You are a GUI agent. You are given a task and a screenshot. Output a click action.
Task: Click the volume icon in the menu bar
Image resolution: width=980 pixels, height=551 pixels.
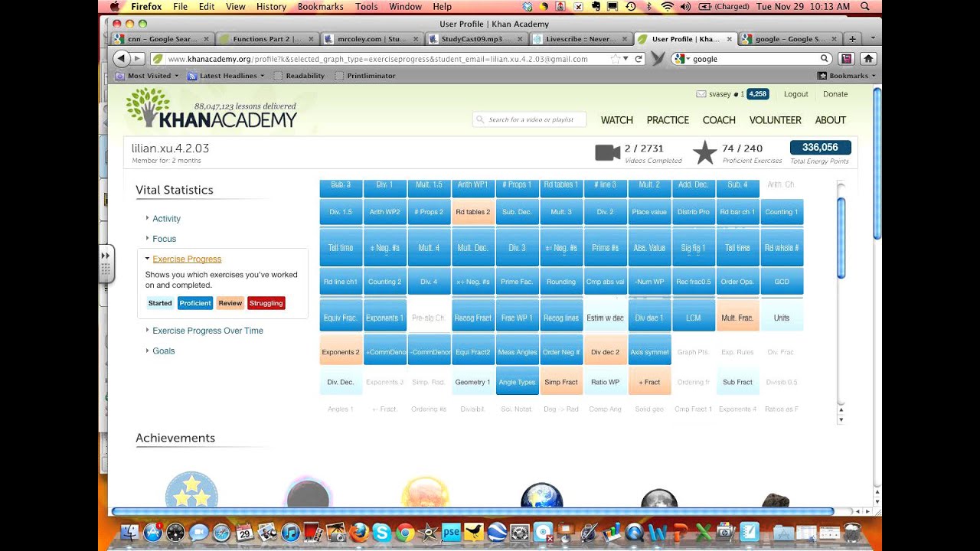point(684,6)
